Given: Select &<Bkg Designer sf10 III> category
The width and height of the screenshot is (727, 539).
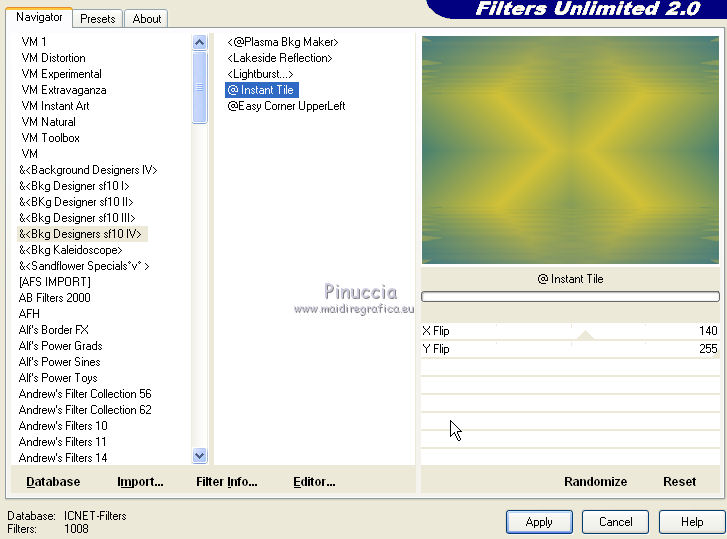Looking at the screenshot, I should [x=77, y=218].
